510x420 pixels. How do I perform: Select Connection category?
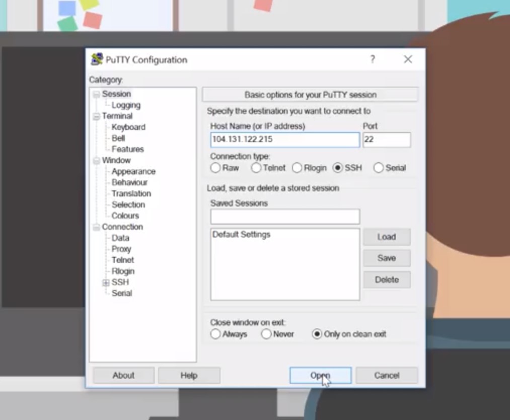[122, 227]
